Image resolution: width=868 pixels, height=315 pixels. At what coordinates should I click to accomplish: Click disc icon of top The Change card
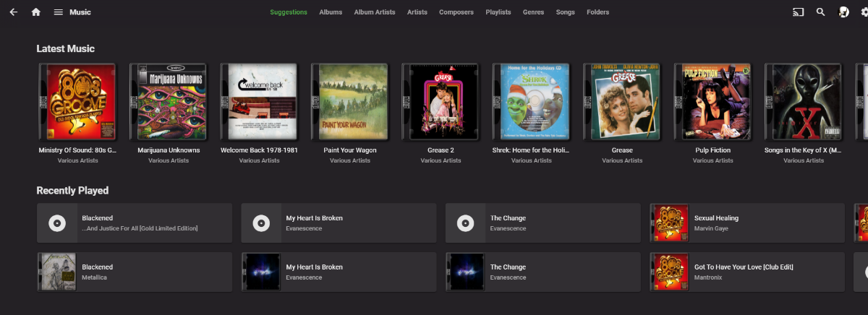[x=465, y=223]
